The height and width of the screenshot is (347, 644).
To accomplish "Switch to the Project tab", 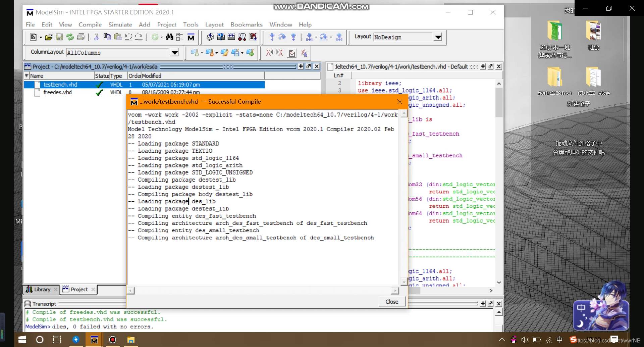I will pyautogui.click(x=78, y=289).
